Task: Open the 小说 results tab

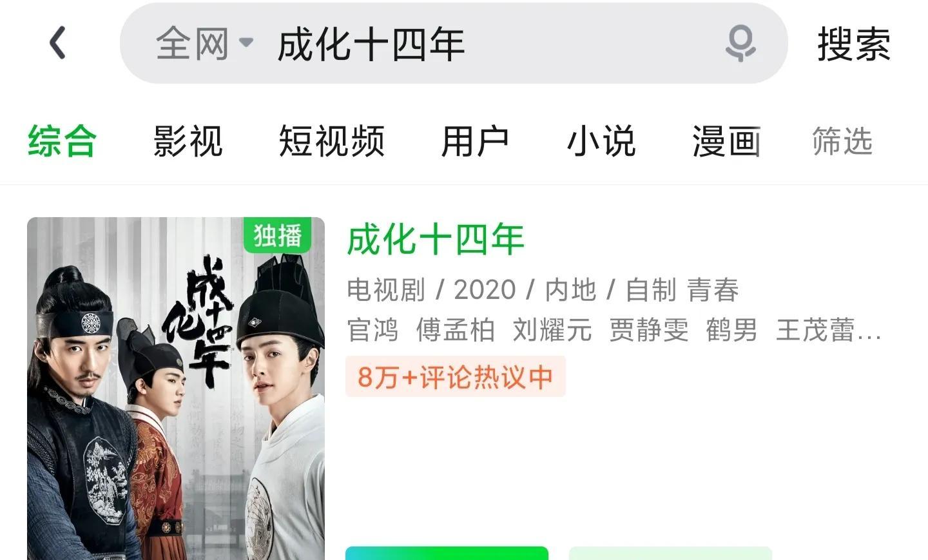Action: point(601,141)
